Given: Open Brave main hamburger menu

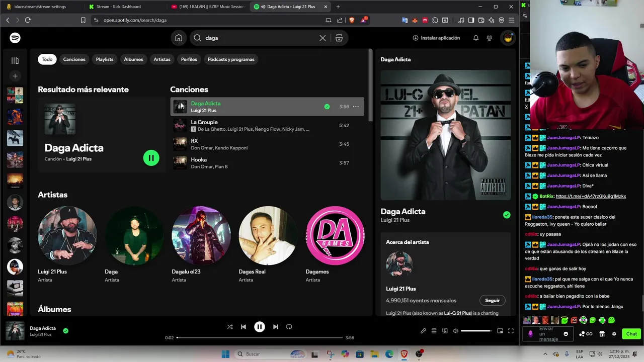Looking at the screenshot, I should 512,20.
